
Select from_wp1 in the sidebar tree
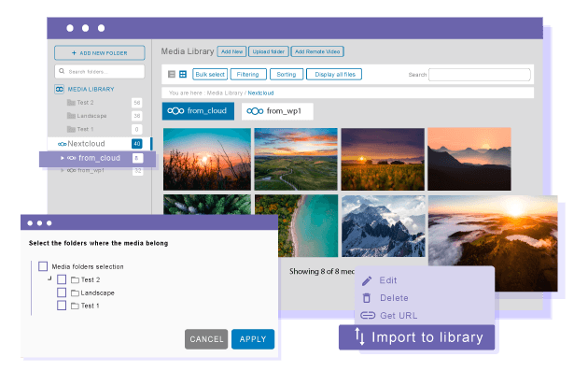[91, 170]
